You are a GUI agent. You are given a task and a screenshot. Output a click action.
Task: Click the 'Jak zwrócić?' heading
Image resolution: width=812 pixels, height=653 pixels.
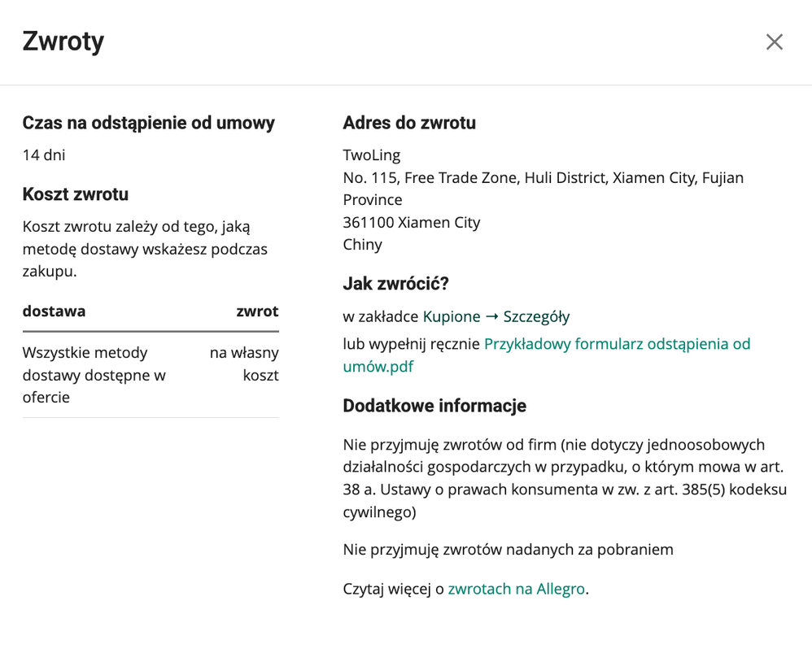395,284
